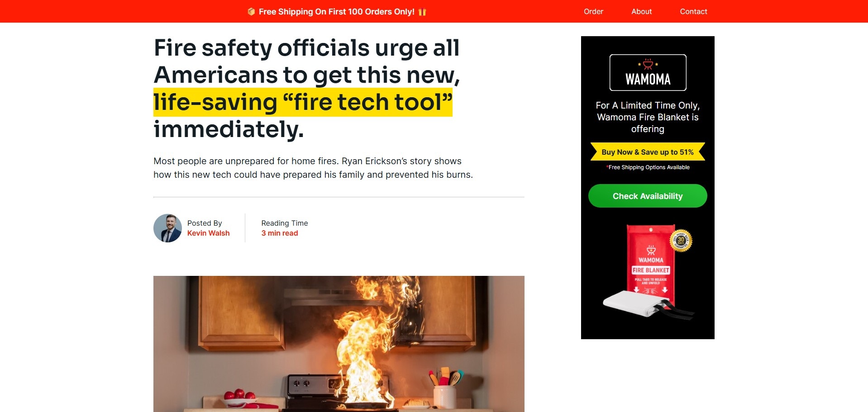Click the Wamoma logo in sidebar ad
868x412 pixels.
click(648, 73)
